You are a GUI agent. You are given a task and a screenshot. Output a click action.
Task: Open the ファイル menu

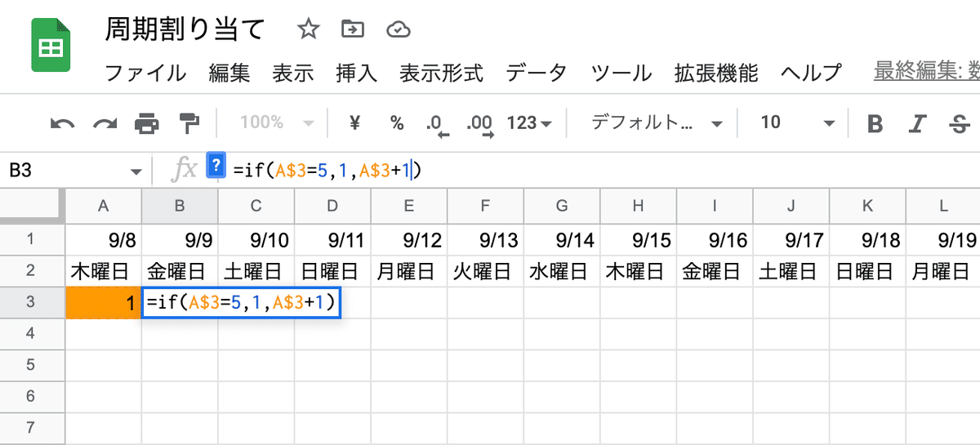pyautogui.click(x=146, y=73)
